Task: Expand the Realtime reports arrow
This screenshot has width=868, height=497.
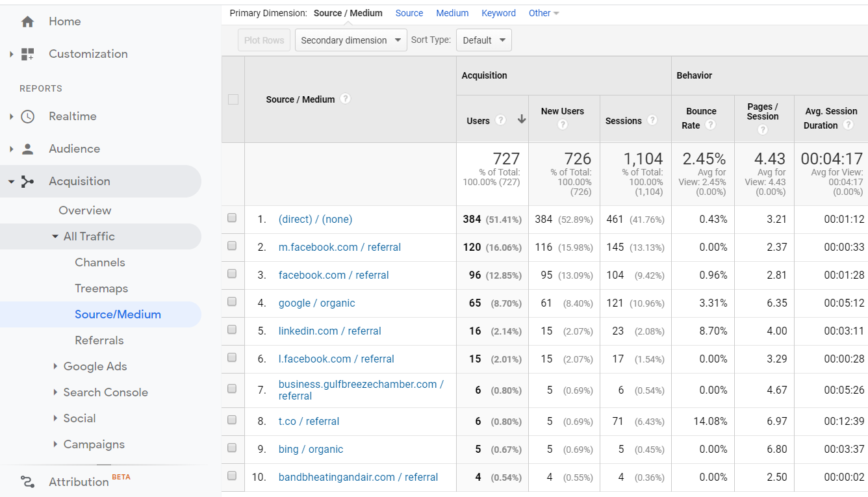Action: (11, 116)
